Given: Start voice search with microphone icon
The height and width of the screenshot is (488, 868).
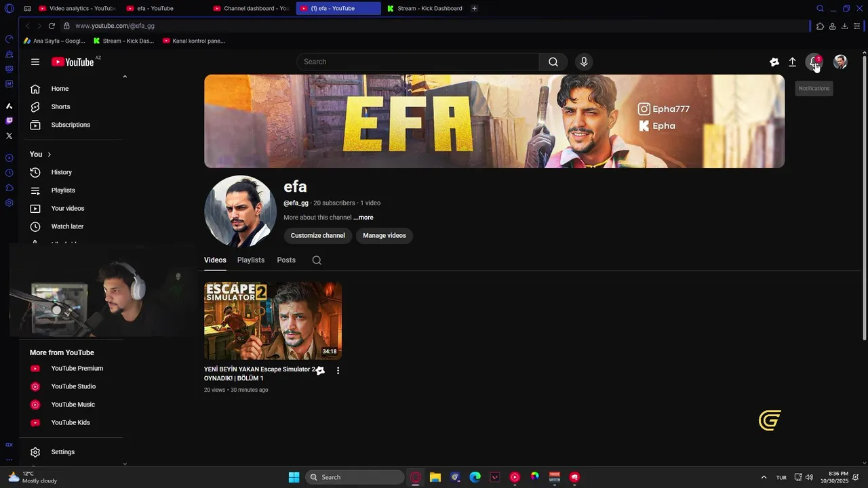Looking at the screenshot, I should [584, 62].
